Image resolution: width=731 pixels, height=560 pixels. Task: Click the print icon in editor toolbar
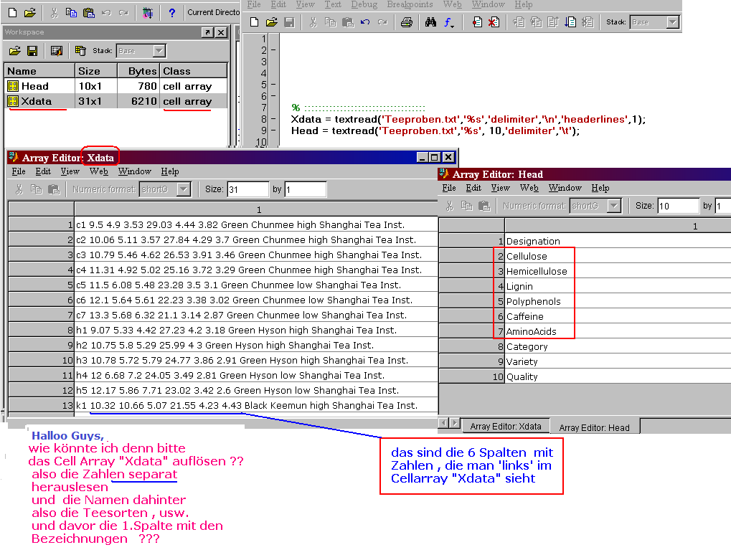pyautogui.click(x=407, y=22)
